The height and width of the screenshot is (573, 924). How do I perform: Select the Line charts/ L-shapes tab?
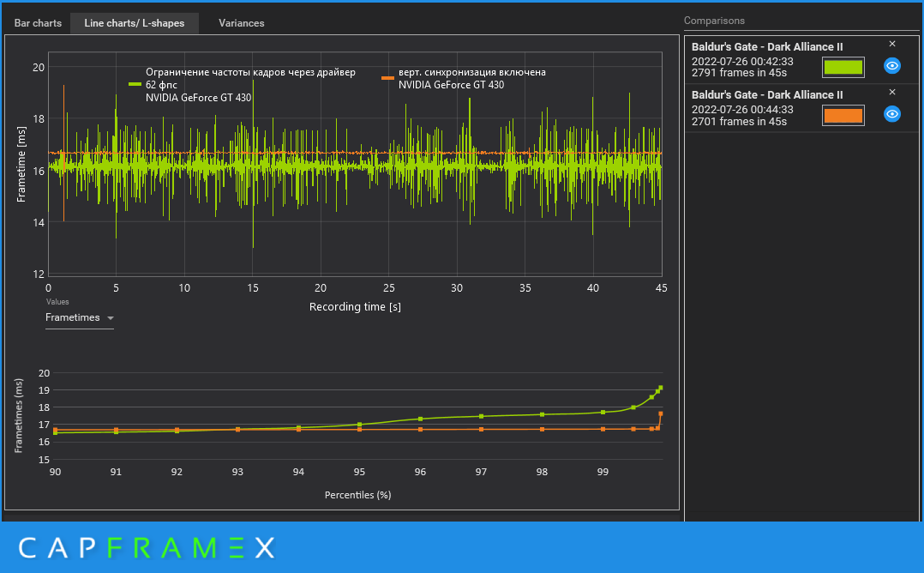[134, 23]
